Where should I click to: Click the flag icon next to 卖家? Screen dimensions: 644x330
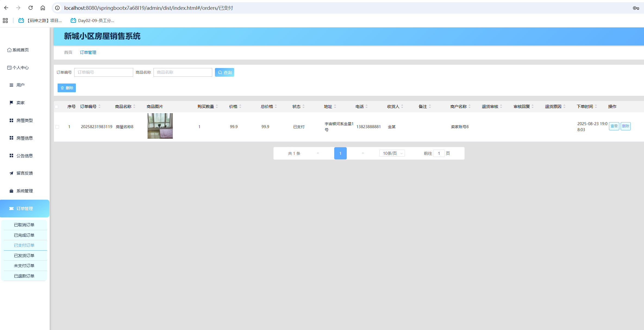(11, 103)
